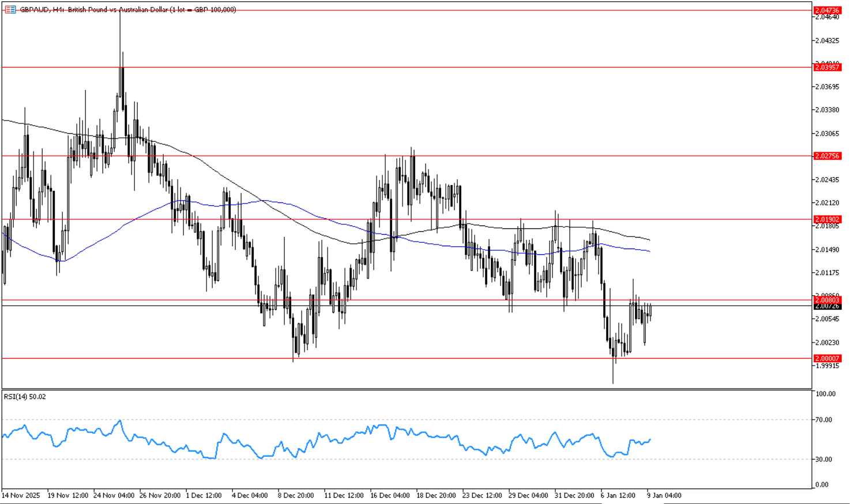Click the 1.99915 price scale value
Image resolution: width=850 pixels, height=504 pixels.
pos(828,366)
